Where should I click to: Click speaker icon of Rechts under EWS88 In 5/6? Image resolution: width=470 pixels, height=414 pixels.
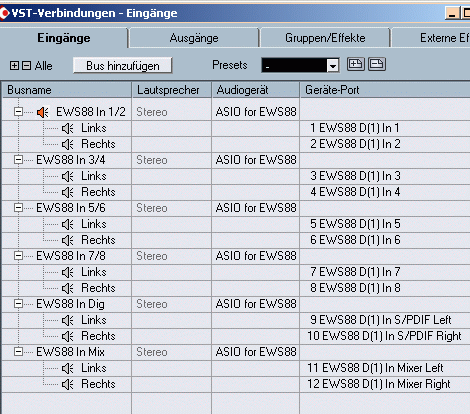click(68, 240)
